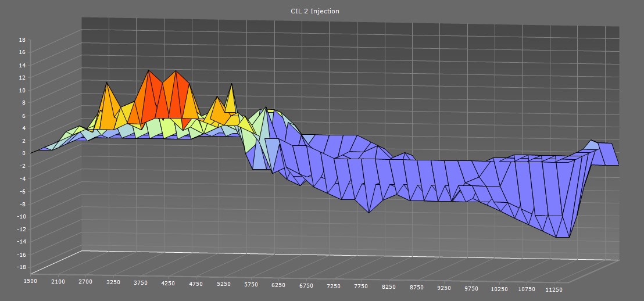Click the y-axis value 6
This screenshot has height=301, width=644.
(23, 116)
